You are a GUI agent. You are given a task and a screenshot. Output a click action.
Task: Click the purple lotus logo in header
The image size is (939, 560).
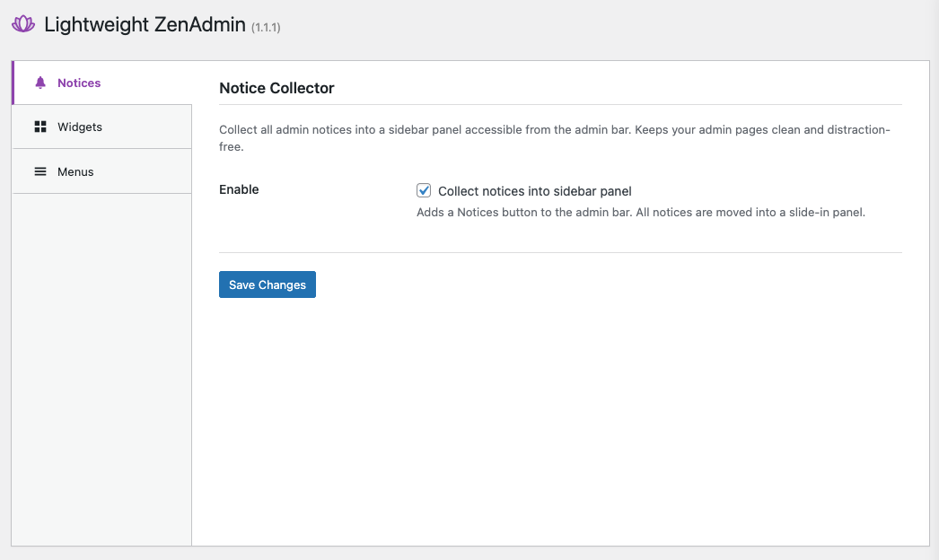click(22, 25)
